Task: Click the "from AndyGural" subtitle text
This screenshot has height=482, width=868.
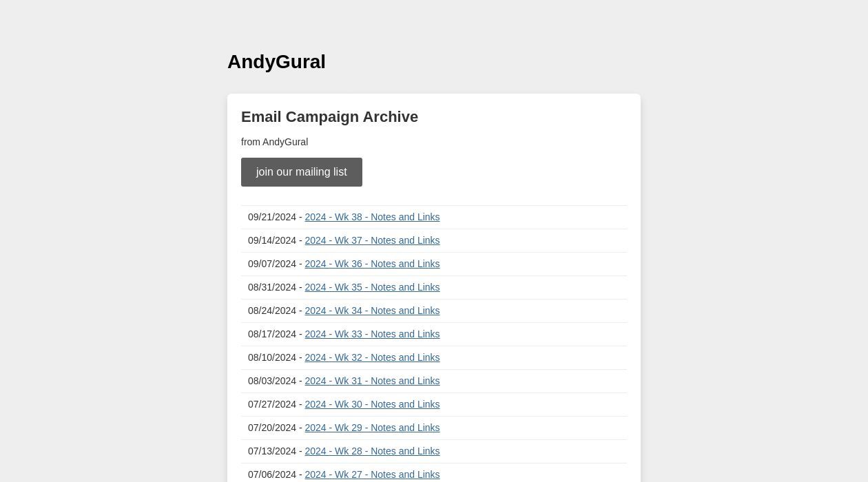Action: (274, 142)
